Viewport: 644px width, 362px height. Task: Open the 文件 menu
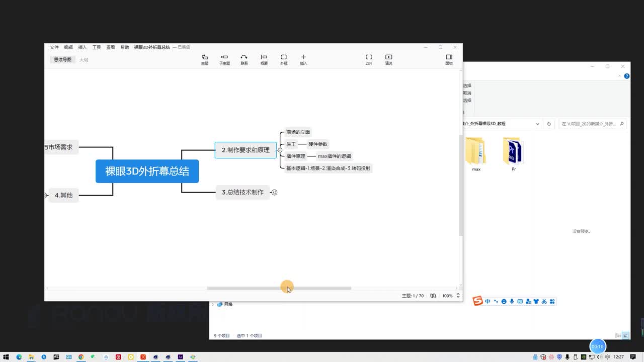(x=54, y=47)
